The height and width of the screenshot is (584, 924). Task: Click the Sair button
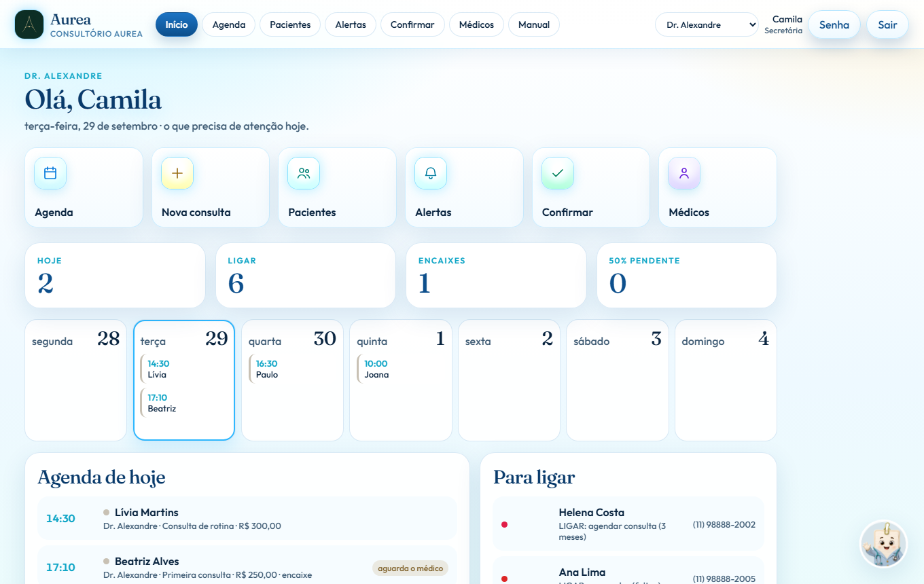pyautogui.click(x=887, y=24)
